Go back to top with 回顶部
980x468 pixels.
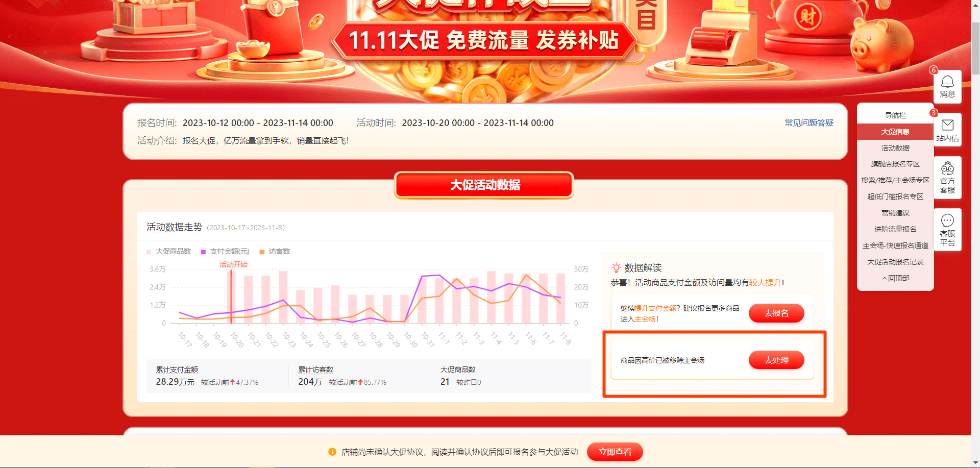pos(895,278)
